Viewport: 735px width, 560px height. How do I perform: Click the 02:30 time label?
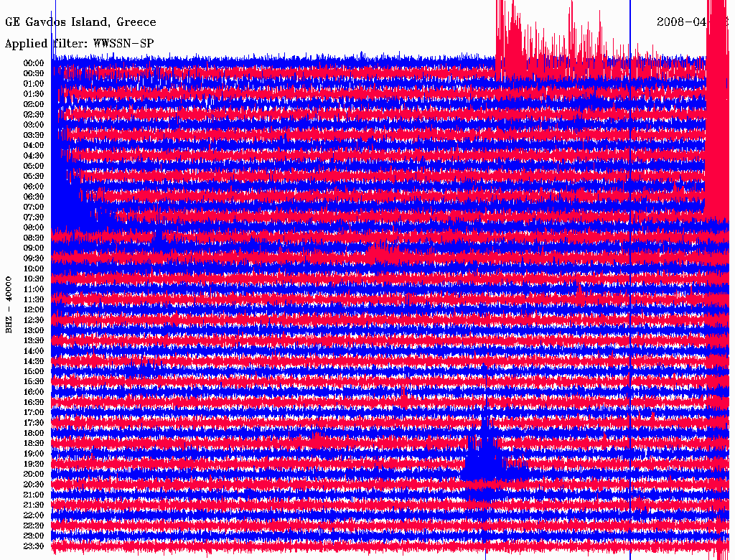click(33, 114)
